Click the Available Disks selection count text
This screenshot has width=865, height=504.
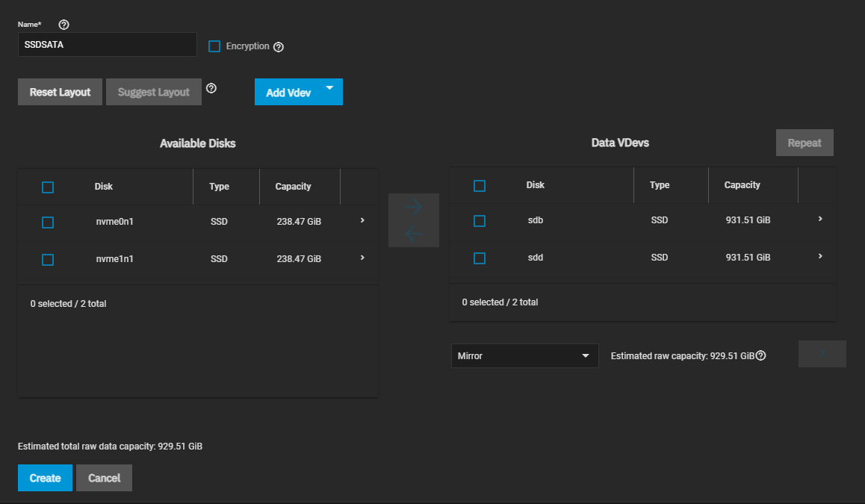point(69,304)
